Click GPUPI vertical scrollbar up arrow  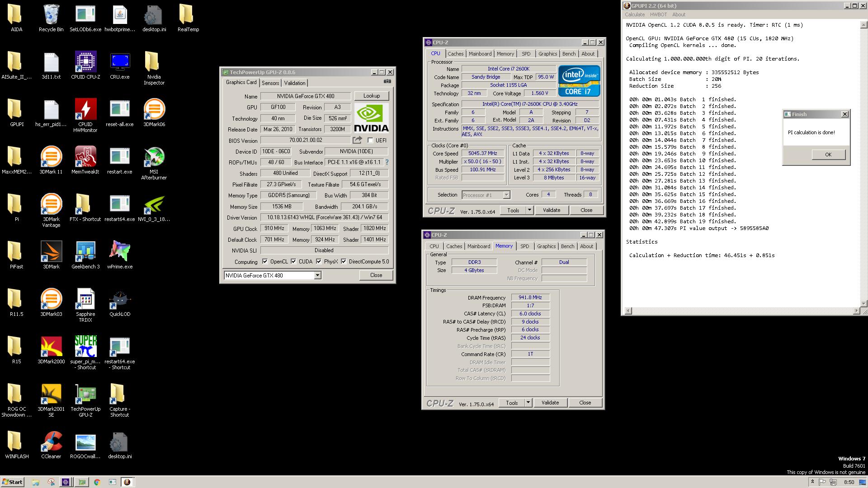click(863, 25)
